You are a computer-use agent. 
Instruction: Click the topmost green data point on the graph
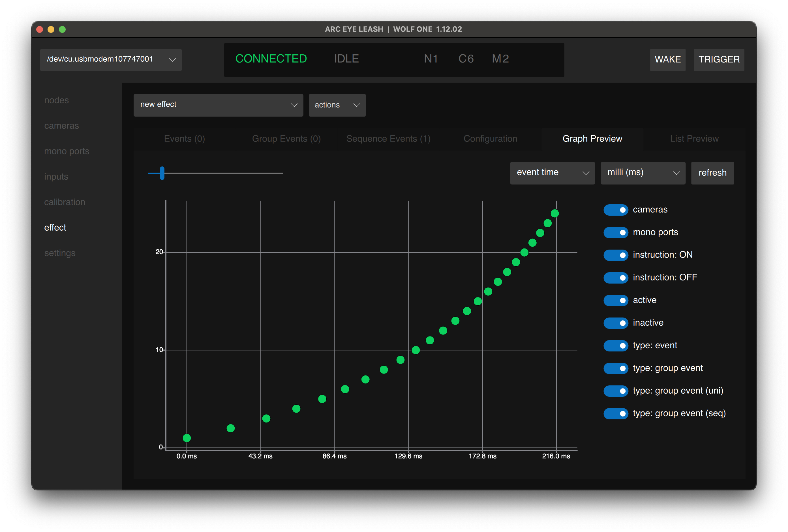click(x=555, y=213)
